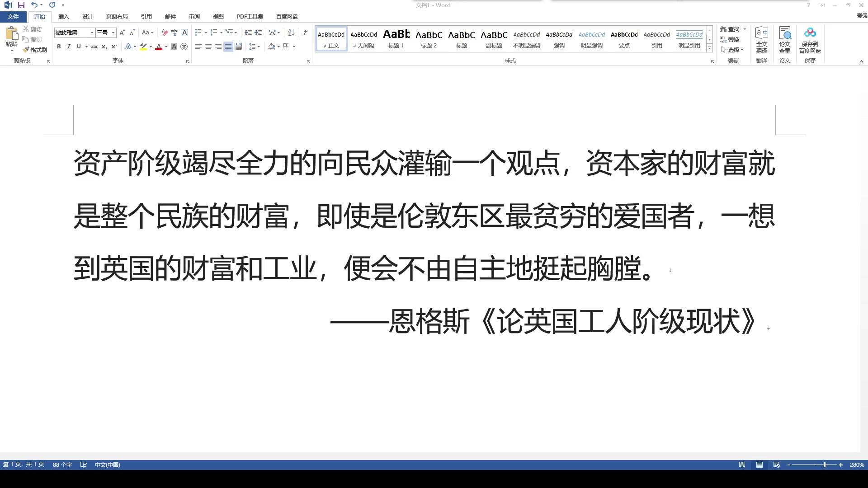The width and height of the screenshot is (868, 488).
Task: Click the character shading icon
Action: coord(174,47)
